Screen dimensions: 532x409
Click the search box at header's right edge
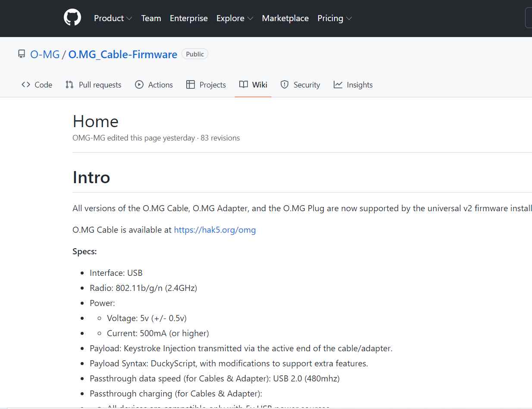click(529, 19)
